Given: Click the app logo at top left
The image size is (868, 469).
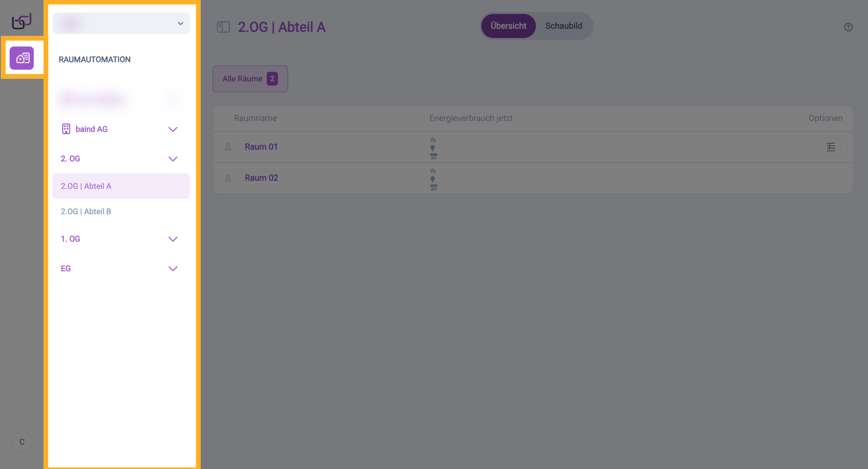Looking at the screenshot, I should click(x=22, y=21).
